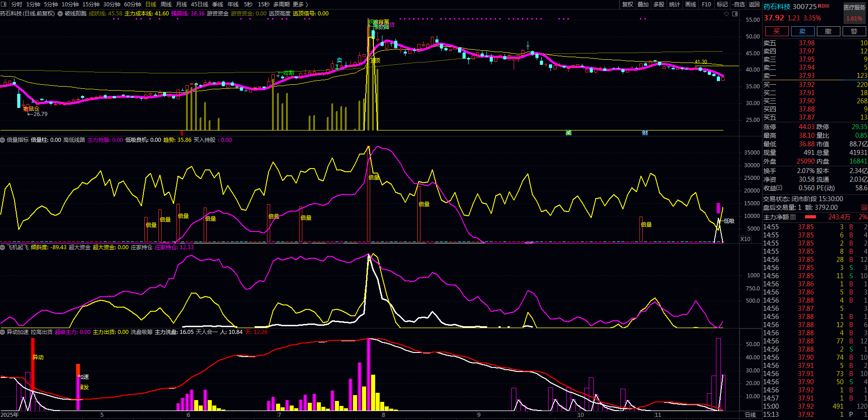Click the red 买 buy button
The width and height of the screenshot is (868, 420).
(777, 31)
